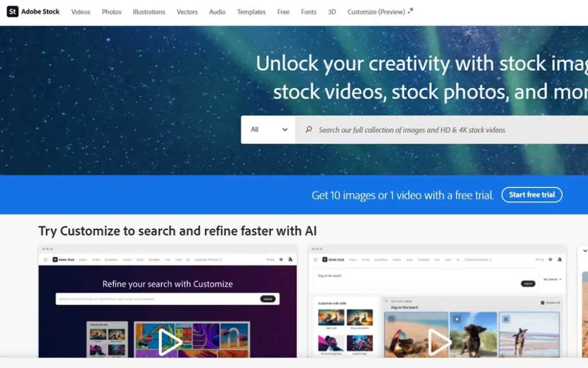This screenshot has height=368, width=588.
Task: Open Customize (Preview) link
Action: tap(376, 12)
